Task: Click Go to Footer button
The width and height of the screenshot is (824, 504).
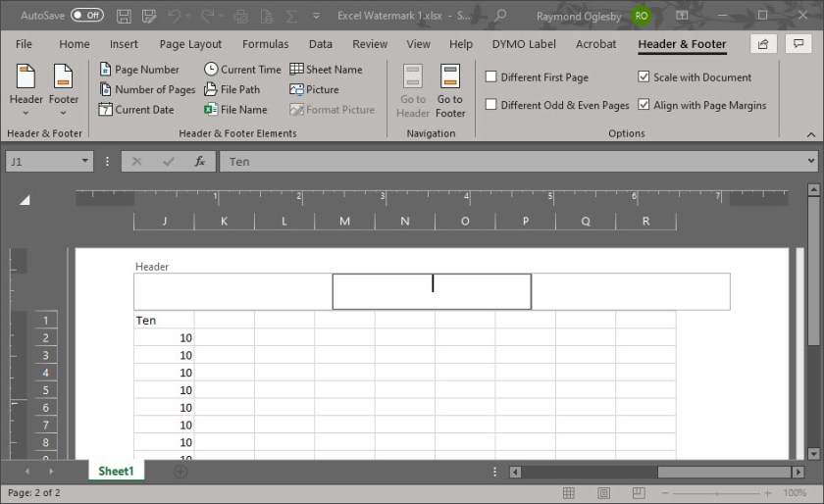Action: pos(450,91)
